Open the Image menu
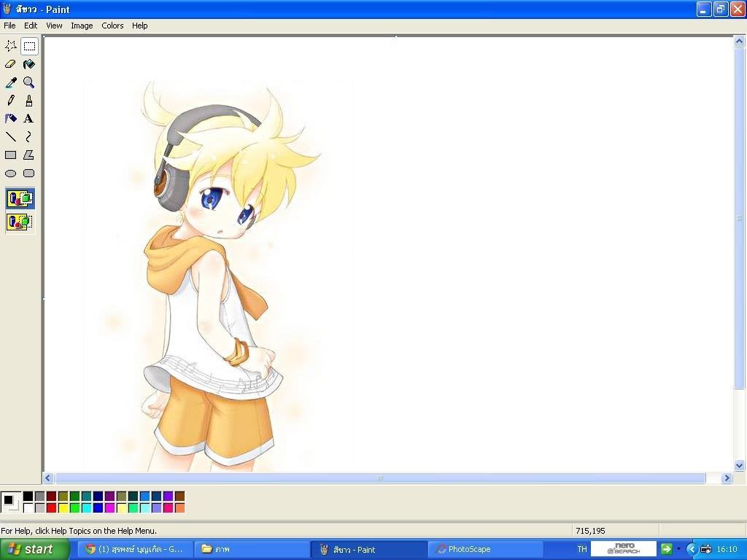Screen dimensions: 747x560 [x=82, y=26]
